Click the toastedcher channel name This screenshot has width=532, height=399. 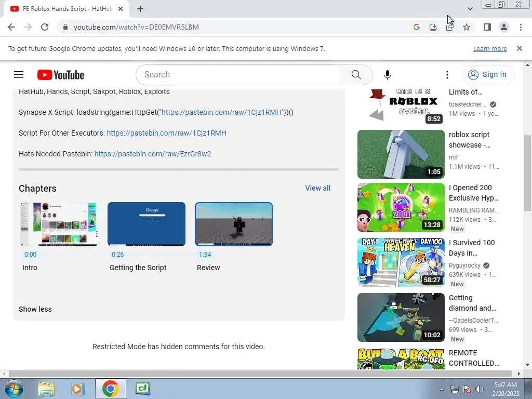pyautogui.click(x=467, y=104)
